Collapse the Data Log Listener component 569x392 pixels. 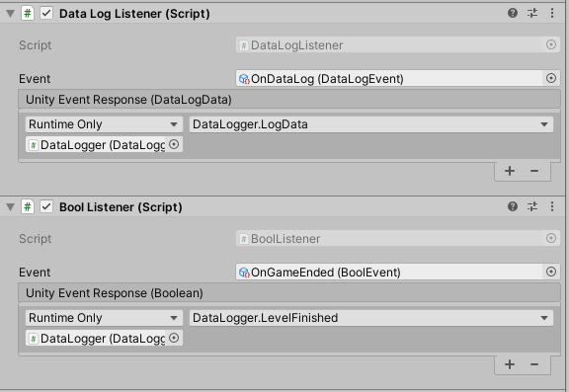[x=11, y=14]
